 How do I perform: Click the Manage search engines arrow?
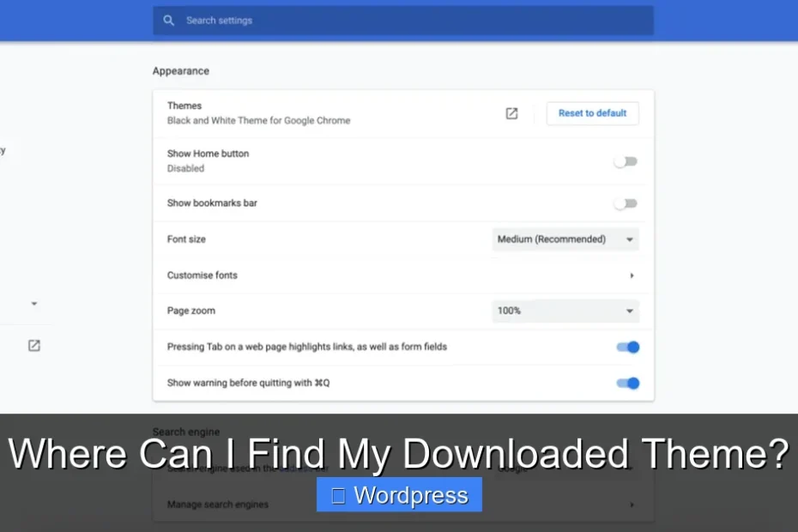click(632, 505)
